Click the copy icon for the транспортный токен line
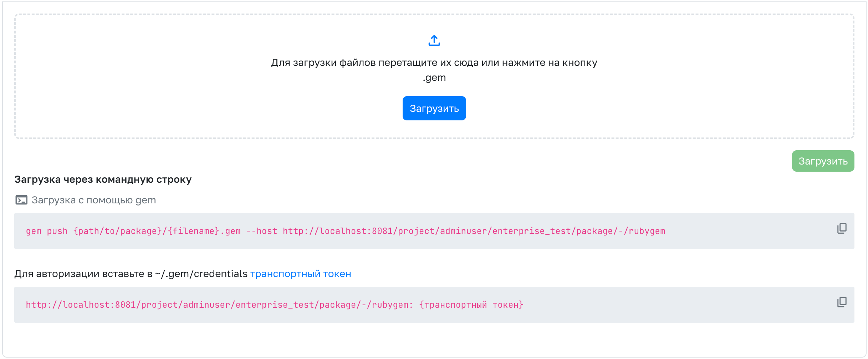 pyautogui.click(x=842, y=302)
